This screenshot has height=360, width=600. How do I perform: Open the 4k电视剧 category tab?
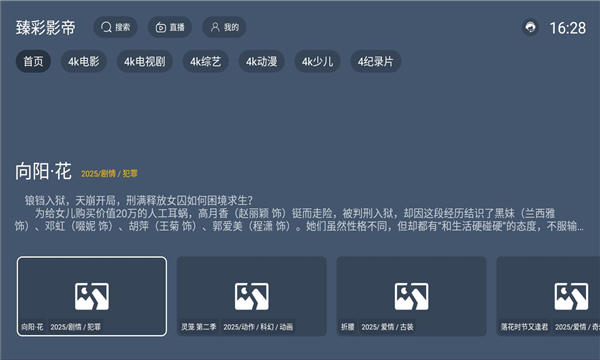pos(145,61)
